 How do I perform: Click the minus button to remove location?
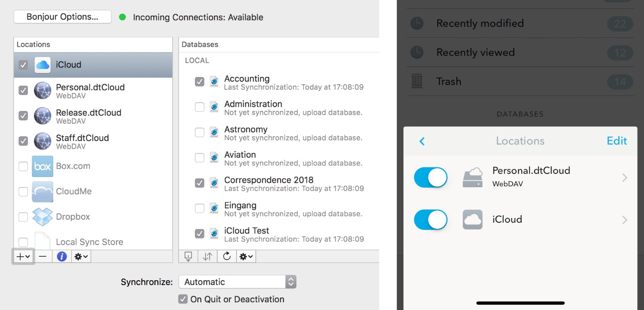click(x=43, y=257)
